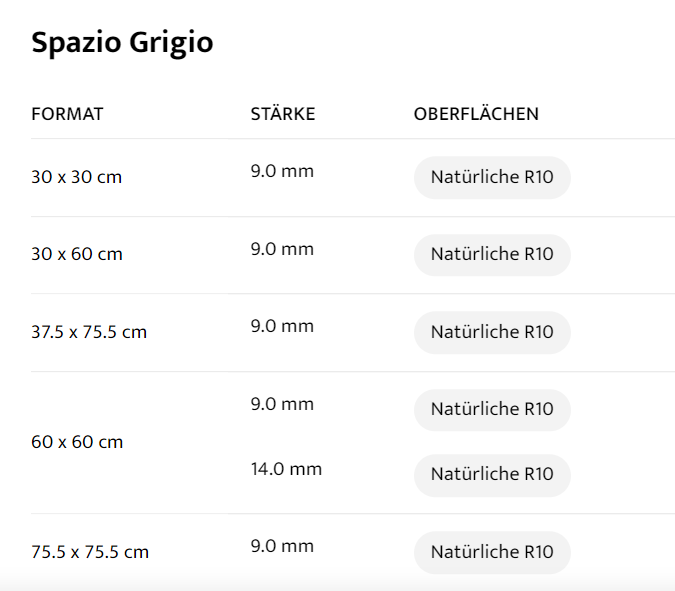Select the 75.5 x 75.5 cm format

pos(90,552)
